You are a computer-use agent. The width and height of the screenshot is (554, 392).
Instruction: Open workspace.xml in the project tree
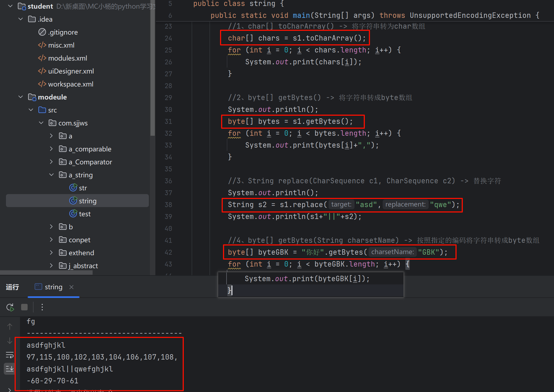pyautogui.click(x=70, y=84)
